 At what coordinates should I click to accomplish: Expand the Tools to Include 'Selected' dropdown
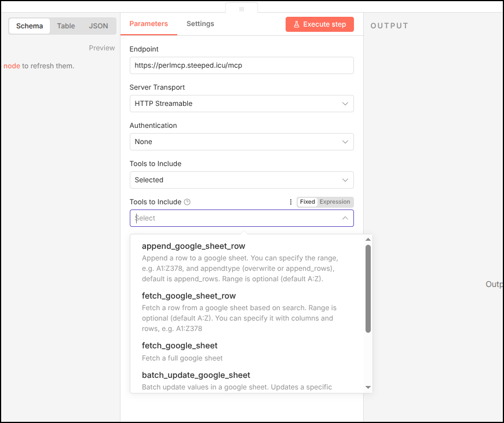pyautogui.click(x=242, y=180)
